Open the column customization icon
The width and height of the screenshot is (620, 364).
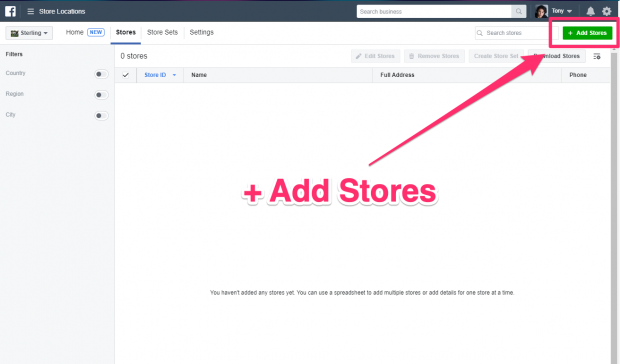[597, 56]
